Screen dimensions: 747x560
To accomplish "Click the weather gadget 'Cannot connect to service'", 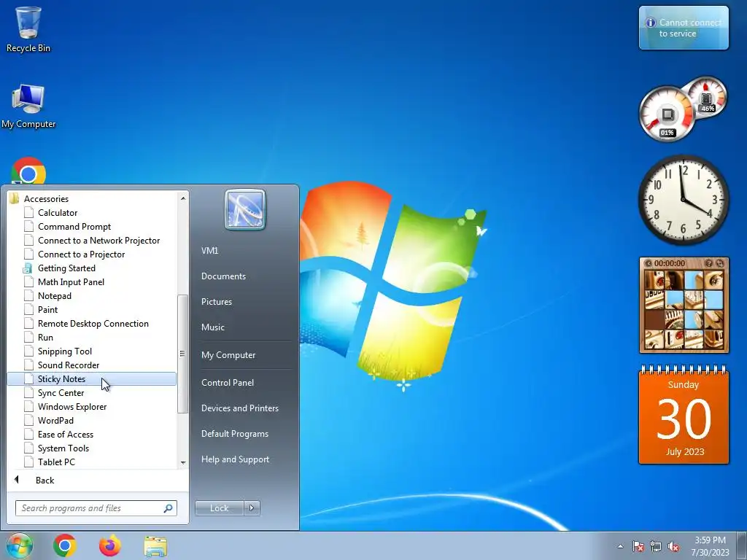I will [x=684, y=28].
